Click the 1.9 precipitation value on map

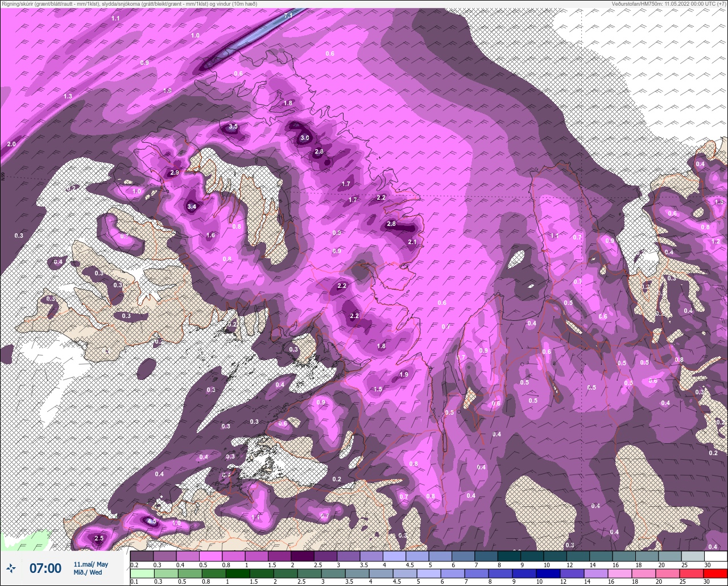404,374
